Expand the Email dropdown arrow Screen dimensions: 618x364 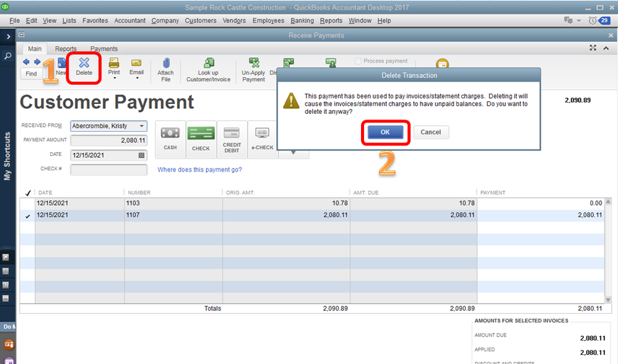(x=137, y=79)
